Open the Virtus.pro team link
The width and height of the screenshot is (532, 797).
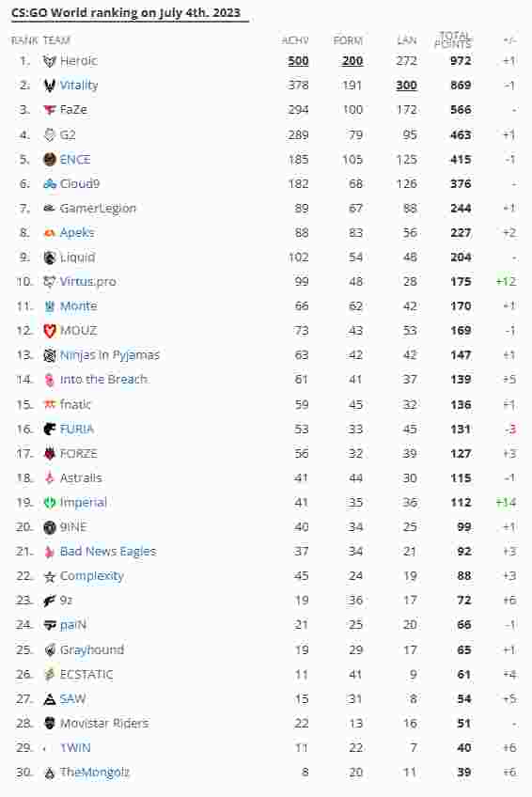(x=88, y=282)
